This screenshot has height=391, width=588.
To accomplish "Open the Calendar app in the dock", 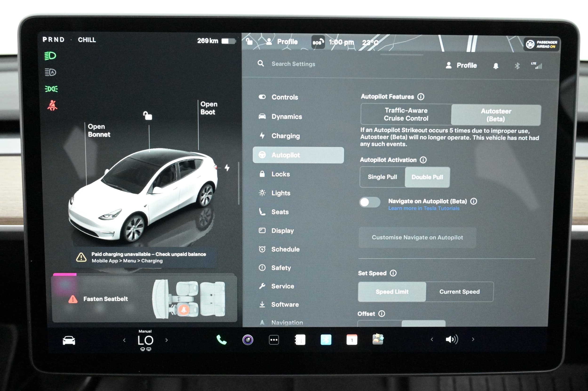I will (x=352, y=340).
